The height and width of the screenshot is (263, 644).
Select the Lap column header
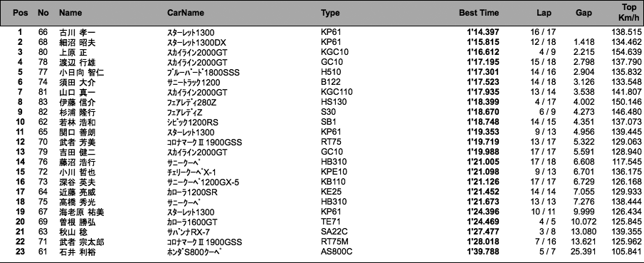coord(544,13)
